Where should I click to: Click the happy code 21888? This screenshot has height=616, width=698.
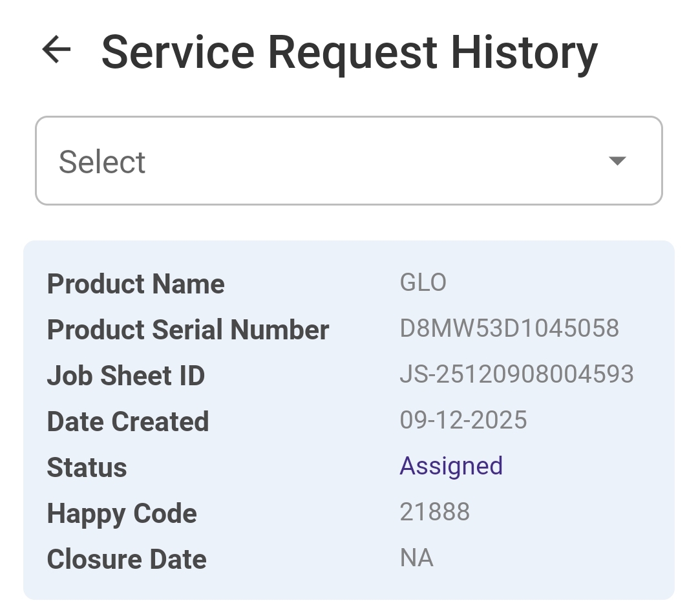[x=434, y=512]
